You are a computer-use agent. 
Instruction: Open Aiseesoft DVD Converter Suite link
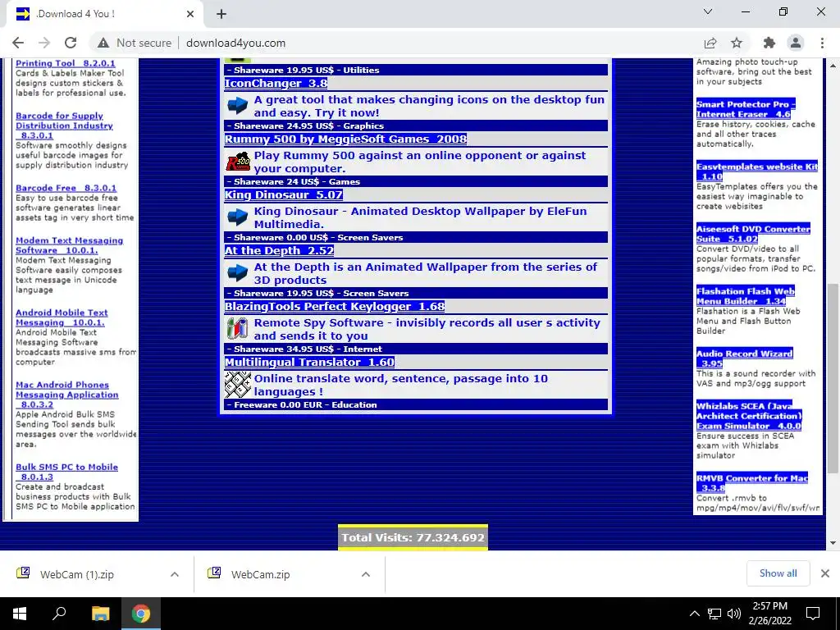click(753, 234)
